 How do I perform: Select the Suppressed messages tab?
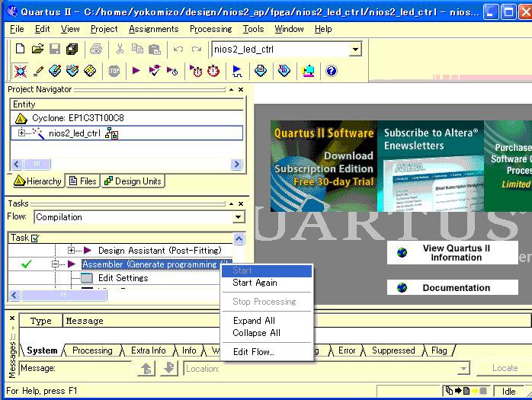393,350
